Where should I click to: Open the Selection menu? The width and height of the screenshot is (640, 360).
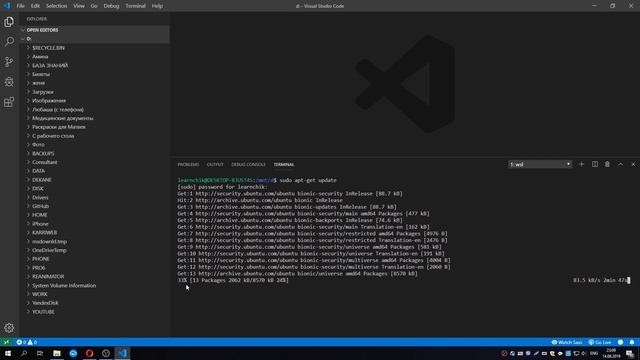tap(56, 6)
